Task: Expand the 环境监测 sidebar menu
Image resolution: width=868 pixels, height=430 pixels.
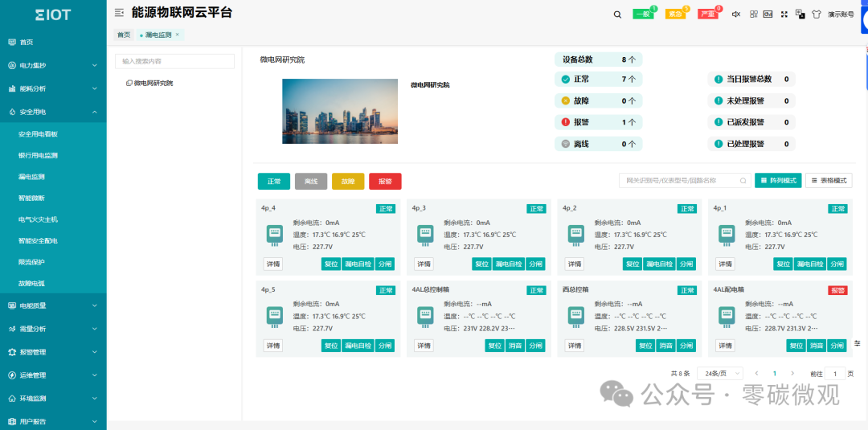Action: click(x=53, y=399)
